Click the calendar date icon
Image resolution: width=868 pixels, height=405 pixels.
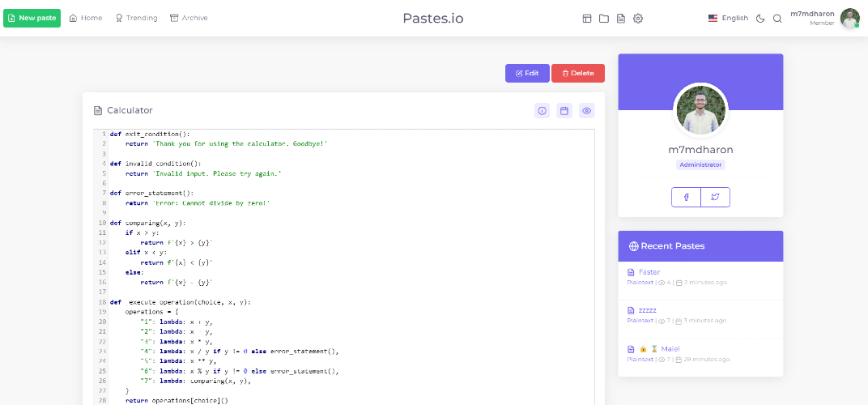click(x=564, y=111)
